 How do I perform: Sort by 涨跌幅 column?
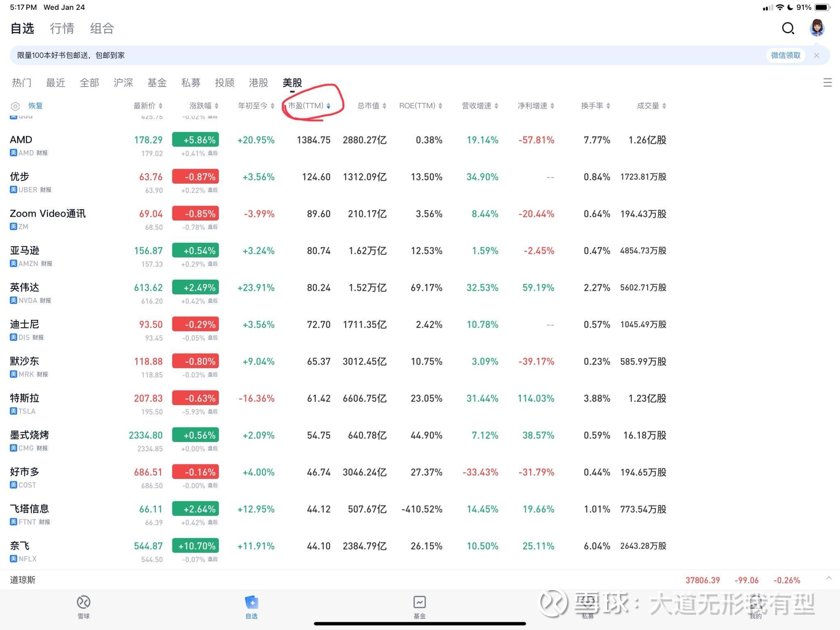(204, 106)
